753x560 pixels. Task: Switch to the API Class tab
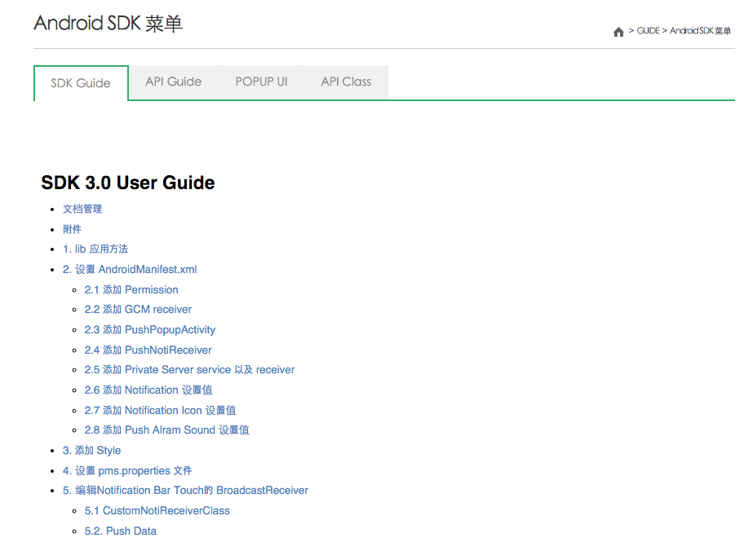point(346,82)
